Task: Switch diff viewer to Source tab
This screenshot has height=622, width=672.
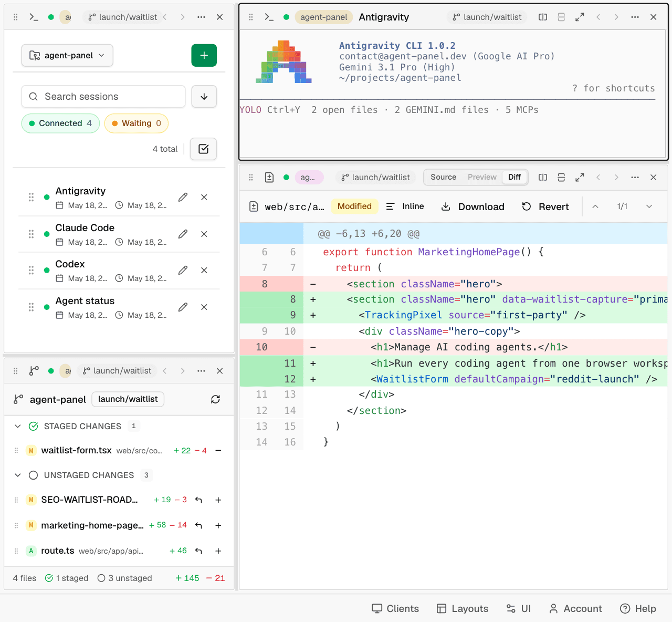Action: point(444,177)
